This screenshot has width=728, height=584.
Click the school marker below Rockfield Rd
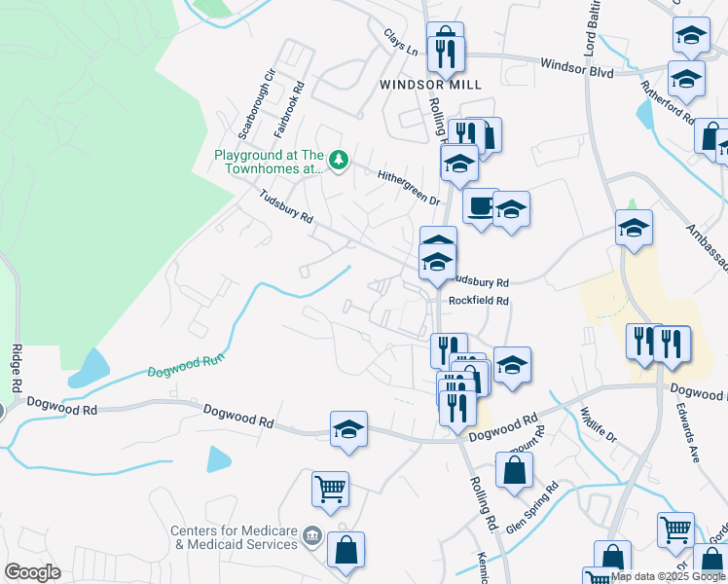tap(512, 367)
